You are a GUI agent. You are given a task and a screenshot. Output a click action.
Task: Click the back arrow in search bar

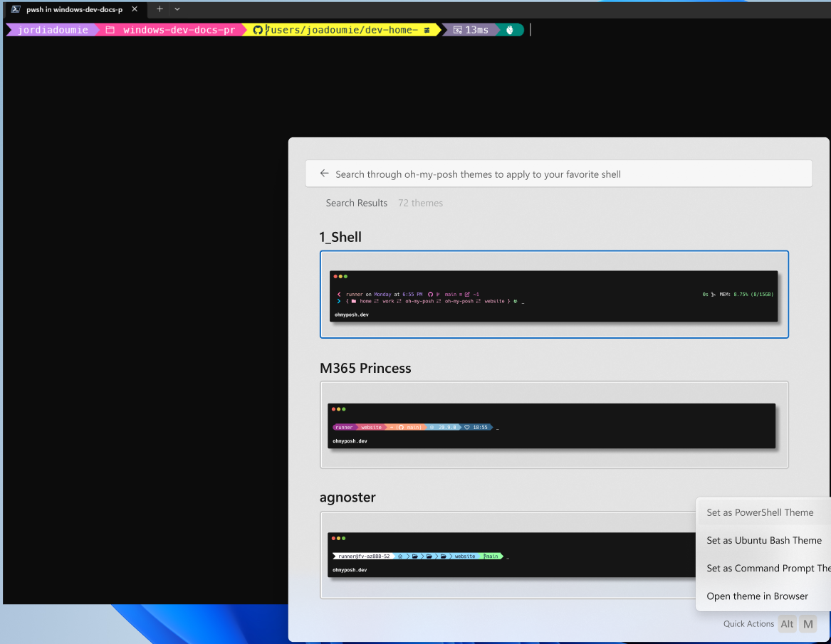click(x=324, y=174)
